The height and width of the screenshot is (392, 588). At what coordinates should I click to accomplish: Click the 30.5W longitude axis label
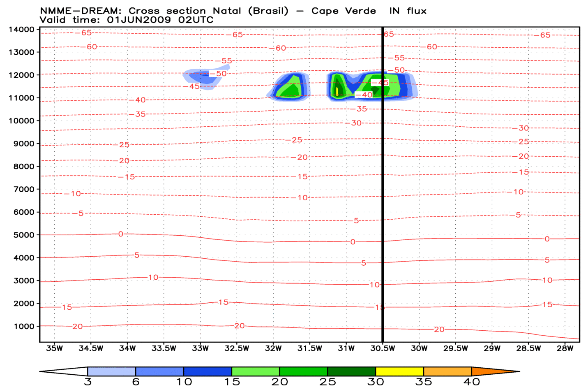(x=383, y=349)
